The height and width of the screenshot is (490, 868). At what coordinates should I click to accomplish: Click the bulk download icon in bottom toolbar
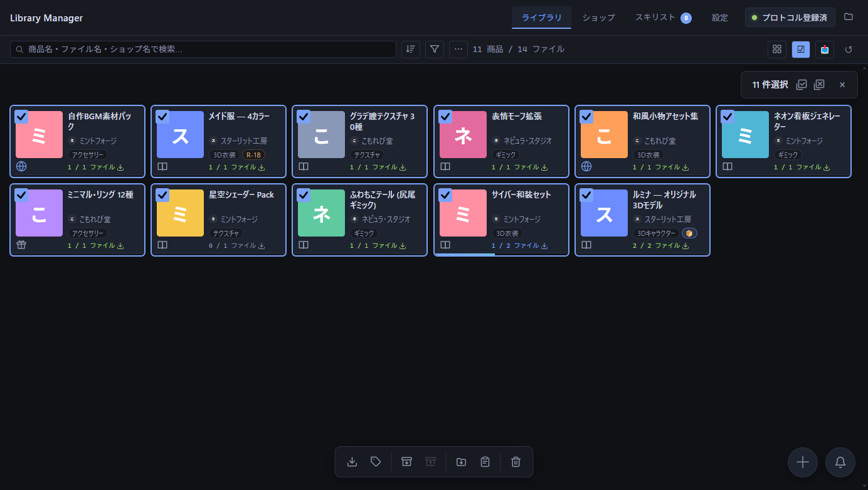352,462
